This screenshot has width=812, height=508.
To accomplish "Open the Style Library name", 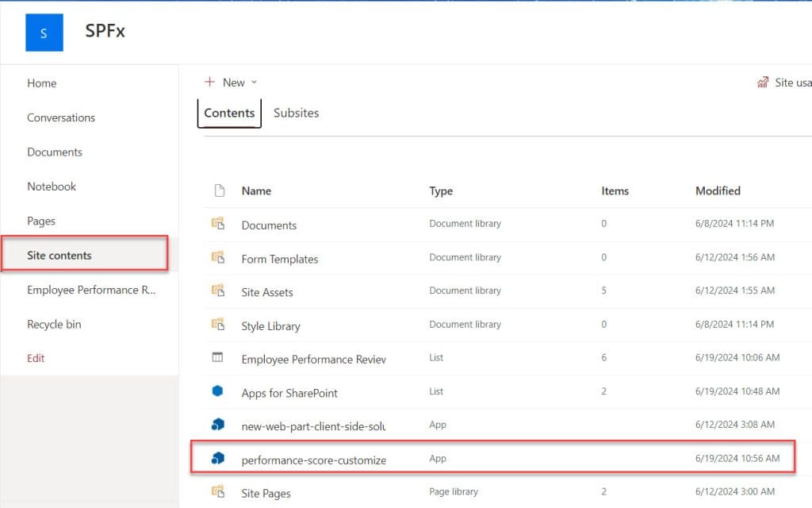I will pos(271,326).
